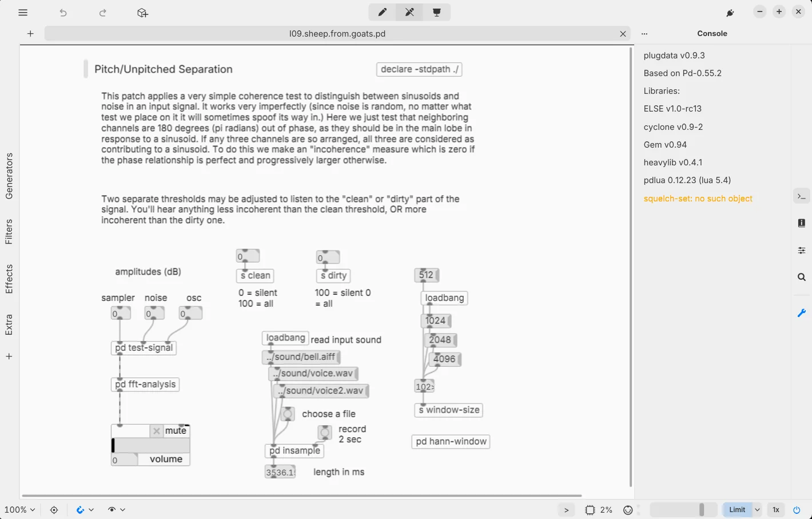
Task: Expand snapping options chevron
Action: (91, 509)
